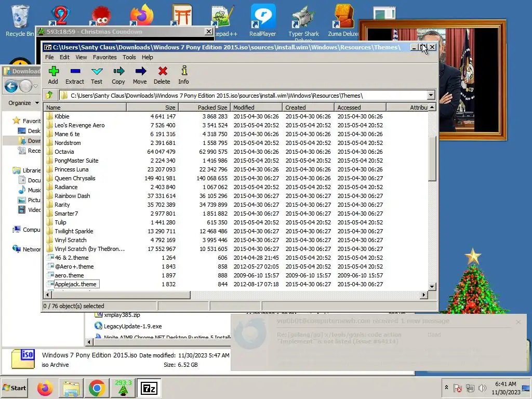Click the 7-Zip address path field
532x399 pixels.
pos(243,96)
